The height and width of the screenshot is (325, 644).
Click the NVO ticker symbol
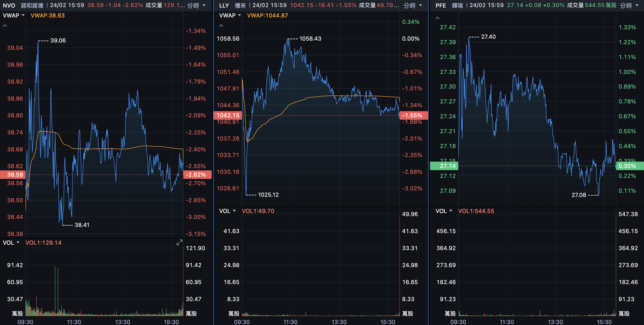pos(9,5)
